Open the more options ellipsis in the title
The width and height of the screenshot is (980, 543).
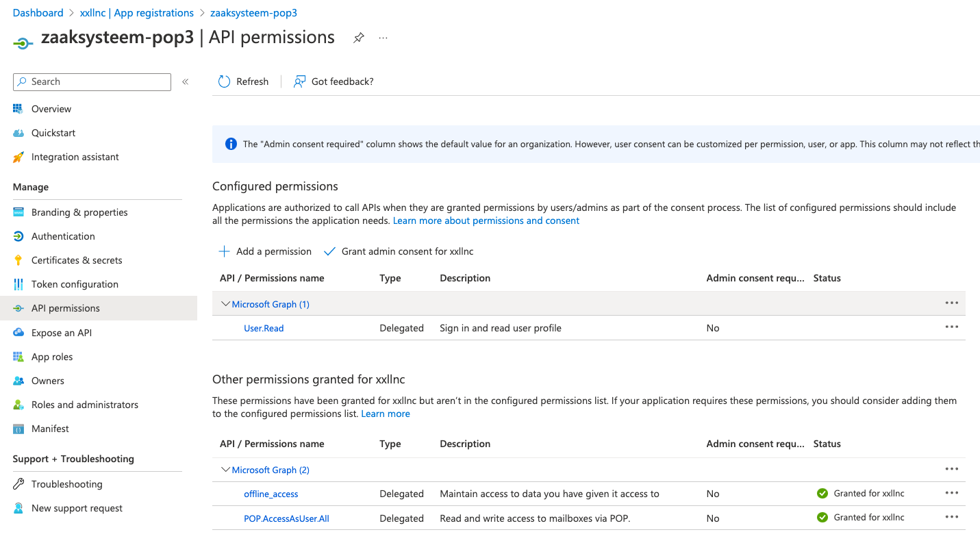tap(383, 38)
